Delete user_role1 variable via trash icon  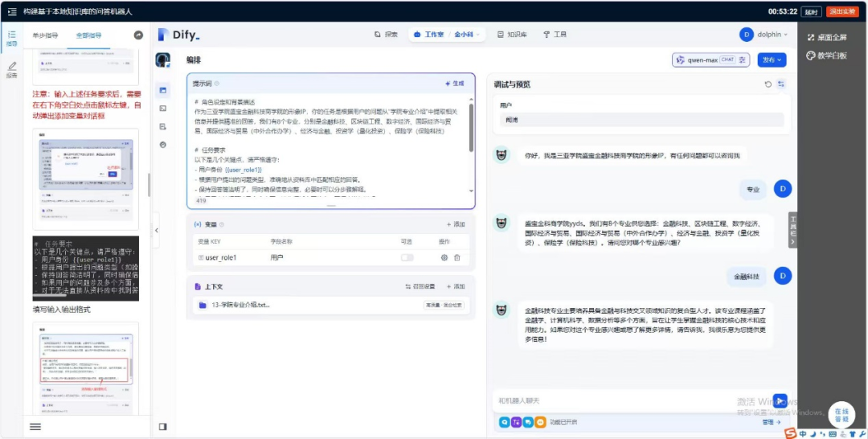tap(457, 257)
